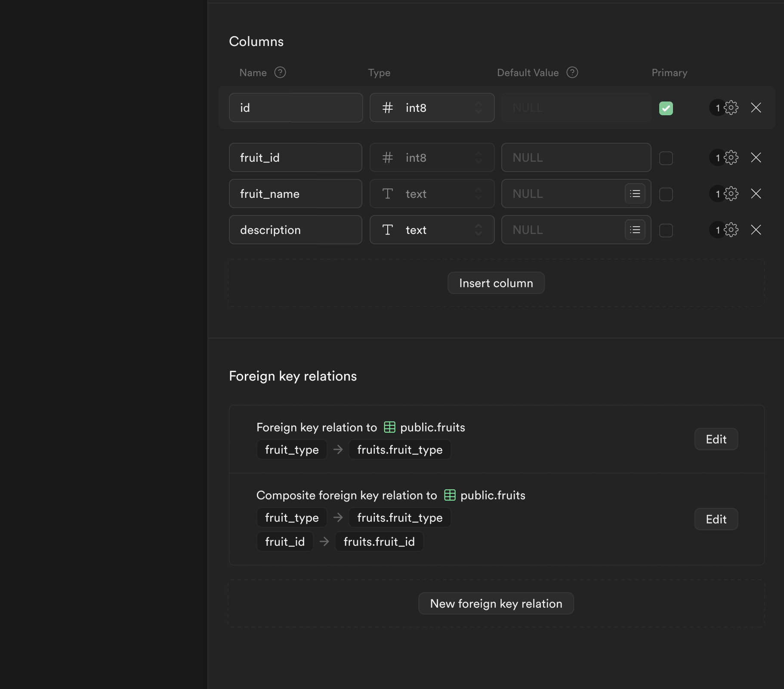Open expression editor for fruit_name default value

tap(636, 194)
